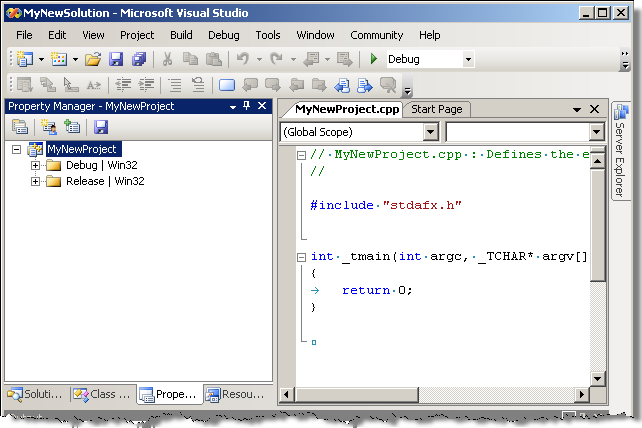Screen dimensions: 642x428
Task: Switch to the Class View bottom tab
Action: click(x=102, y=394)
